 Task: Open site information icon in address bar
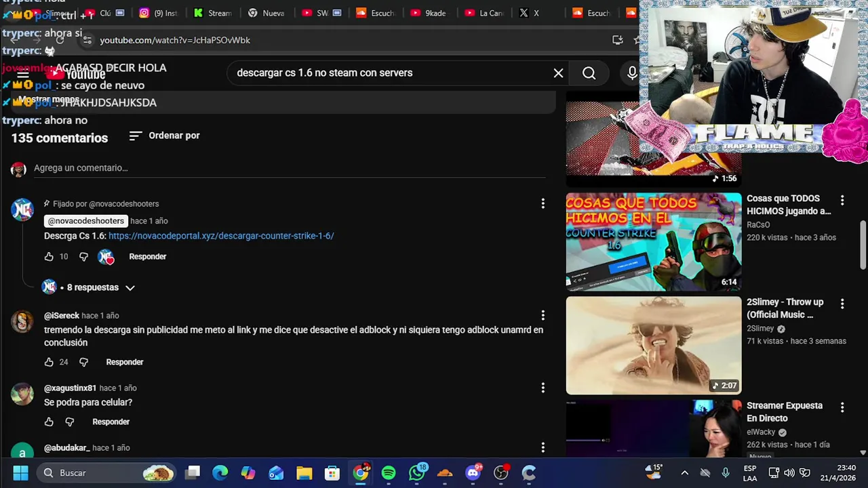(x=87, y=41)
